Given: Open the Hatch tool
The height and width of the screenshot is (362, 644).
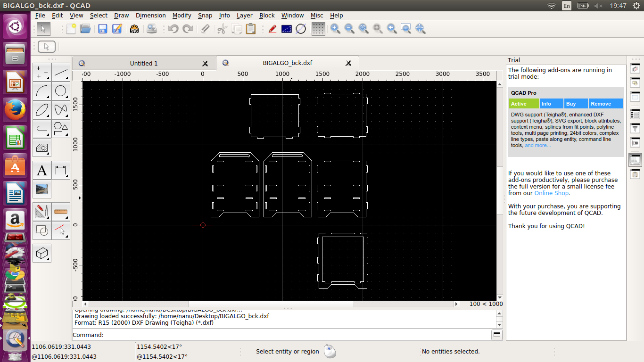Looking at the screenshot, I should pos(42,148).
